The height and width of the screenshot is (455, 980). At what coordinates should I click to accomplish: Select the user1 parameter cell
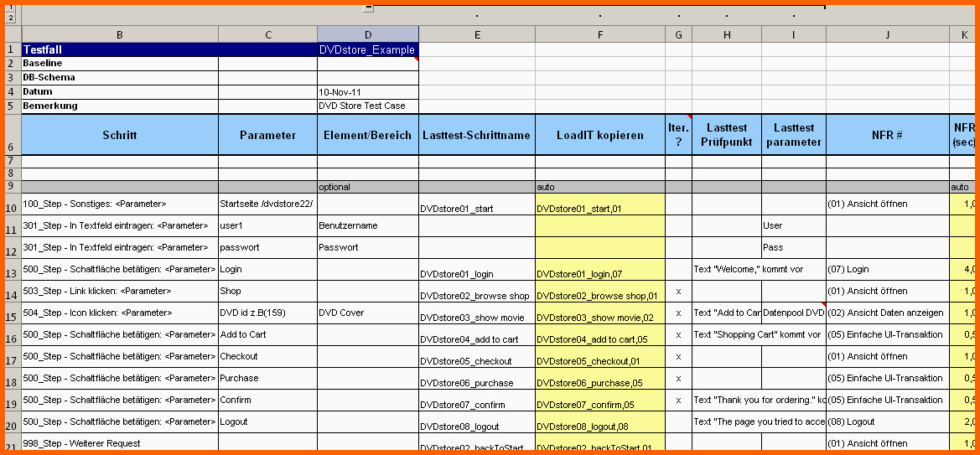point(268,226)
